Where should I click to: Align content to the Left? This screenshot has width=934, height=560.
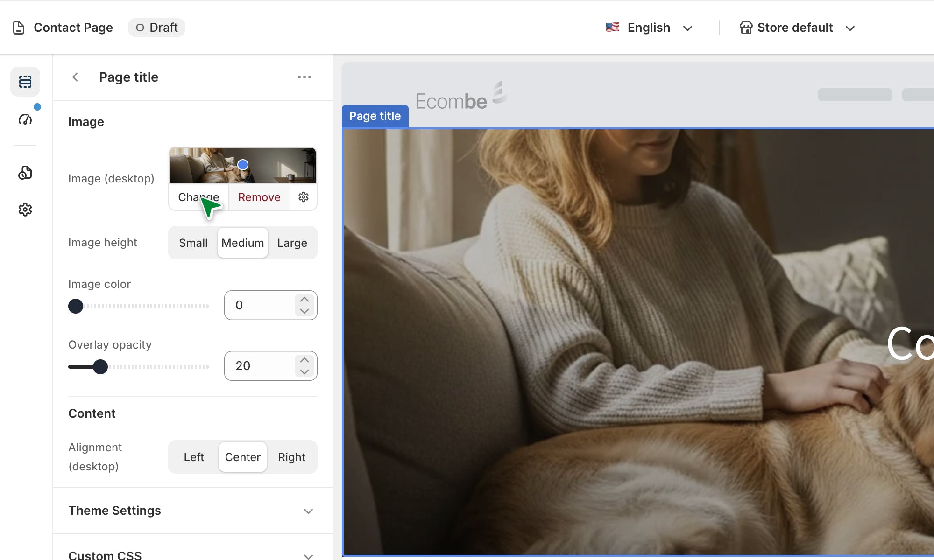coord(194,457)
